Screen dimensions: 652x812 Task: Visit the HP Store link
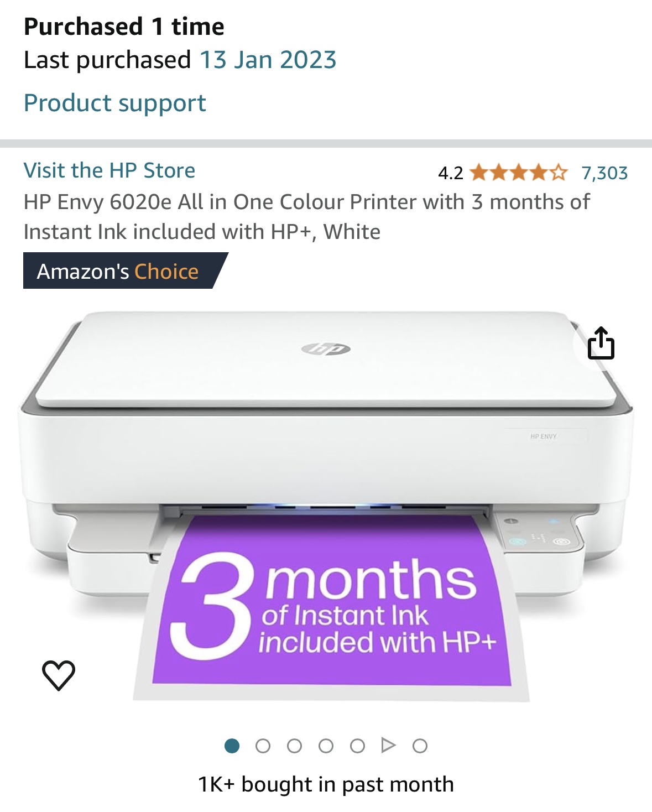click(x=109, y=170)
